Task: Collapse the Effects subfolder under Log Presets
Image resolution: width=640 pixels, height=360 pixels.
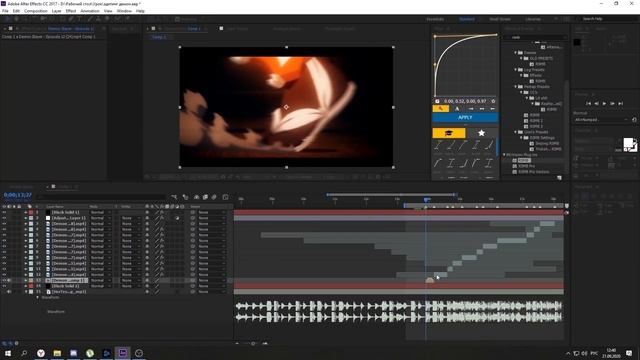Action: coord(521,76)
